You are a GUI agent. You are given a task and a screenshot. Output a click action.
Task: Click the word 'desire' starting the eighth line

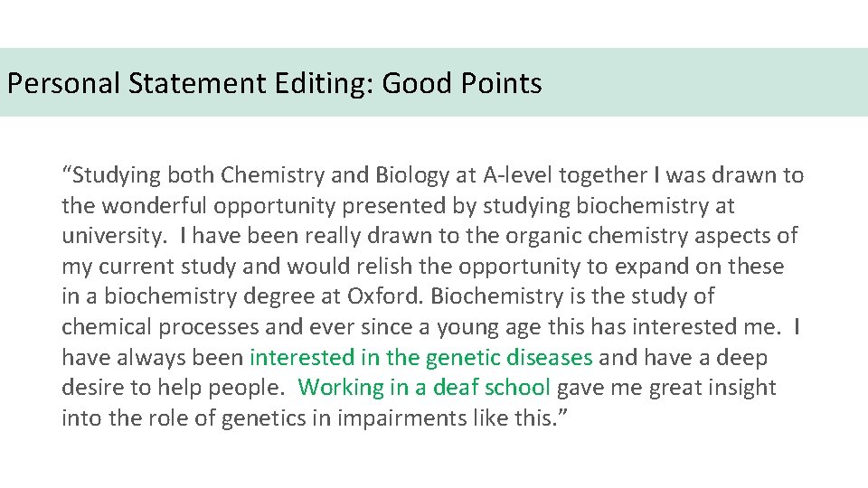click(x=92, y=388)
